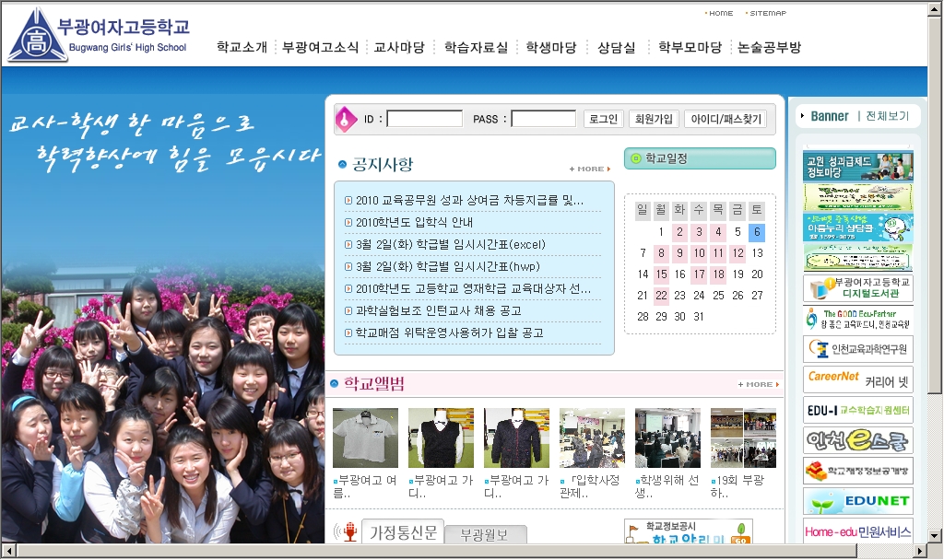Focus the ID input field
Viewport: 944px width, 560px height.
click(424, 119)
